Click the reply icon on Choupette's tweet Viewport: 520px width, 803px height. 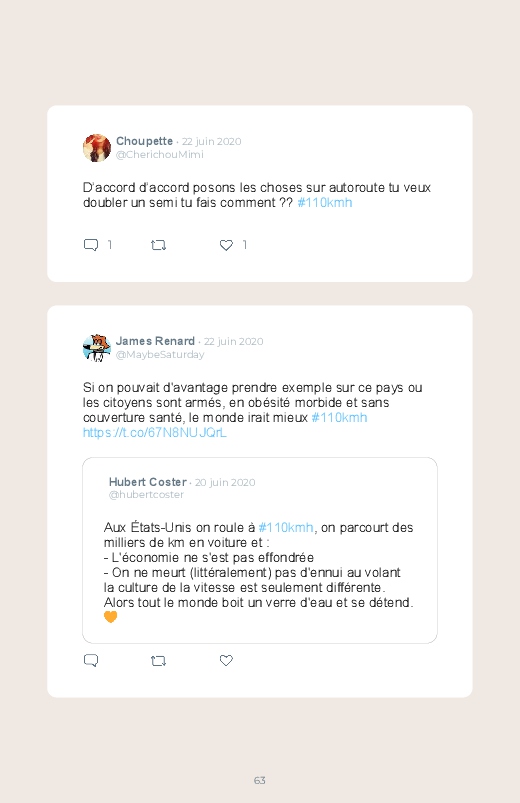[x=91, y=245]
